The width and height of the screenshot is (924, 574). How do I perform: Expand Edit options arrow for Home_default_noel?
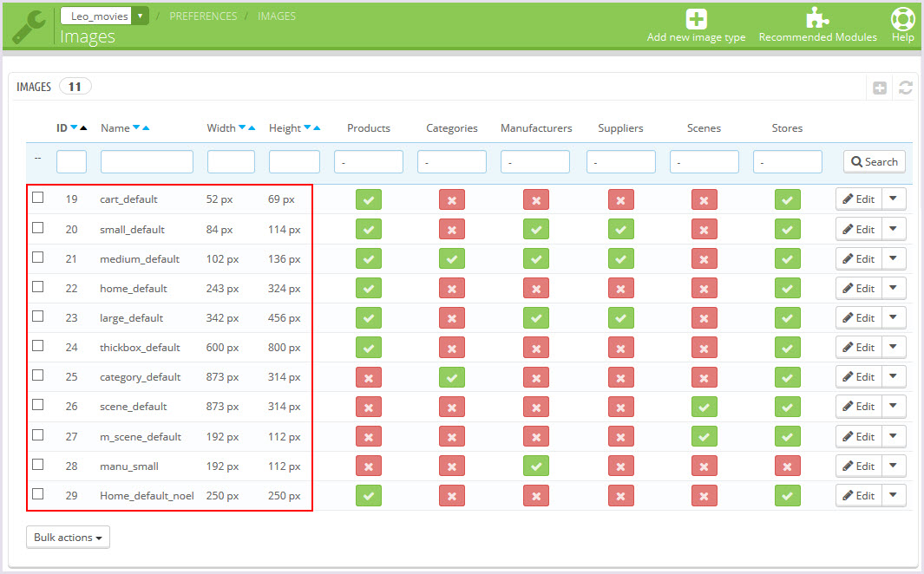[x=894, y=496]
